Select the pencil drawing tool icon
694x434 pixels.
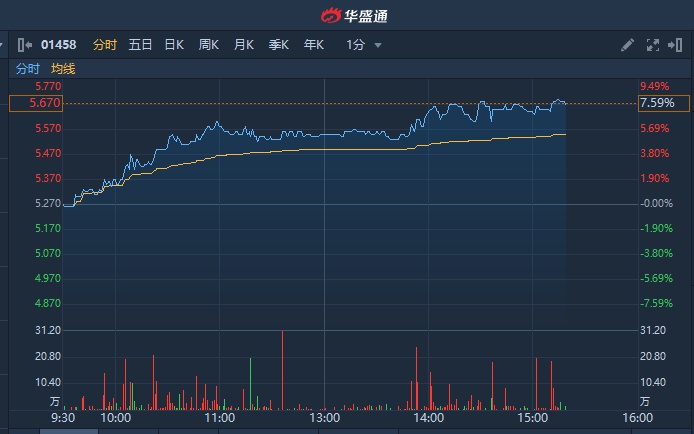627,45
